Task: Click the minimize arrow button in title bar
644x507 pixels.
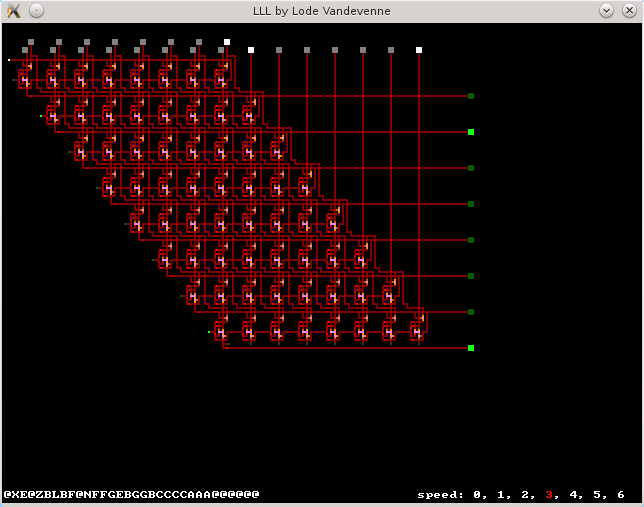Action: [607, 11]
